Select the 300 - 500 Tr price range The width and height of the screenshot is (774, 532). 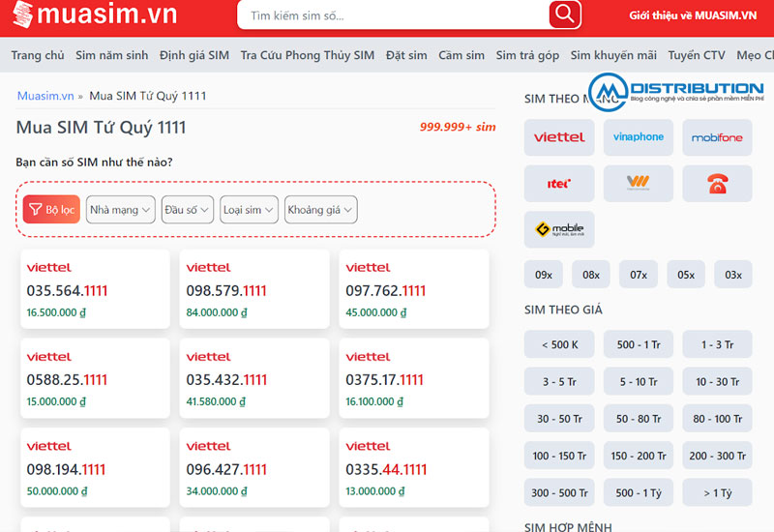(559, 492)
